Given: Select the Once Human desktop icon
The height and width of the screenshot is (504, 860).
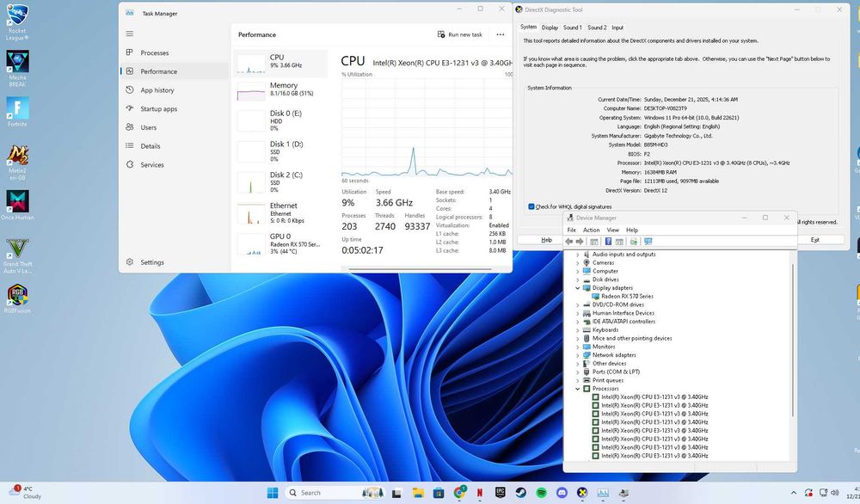Looking at the screenshot, I should pos(17,205).
